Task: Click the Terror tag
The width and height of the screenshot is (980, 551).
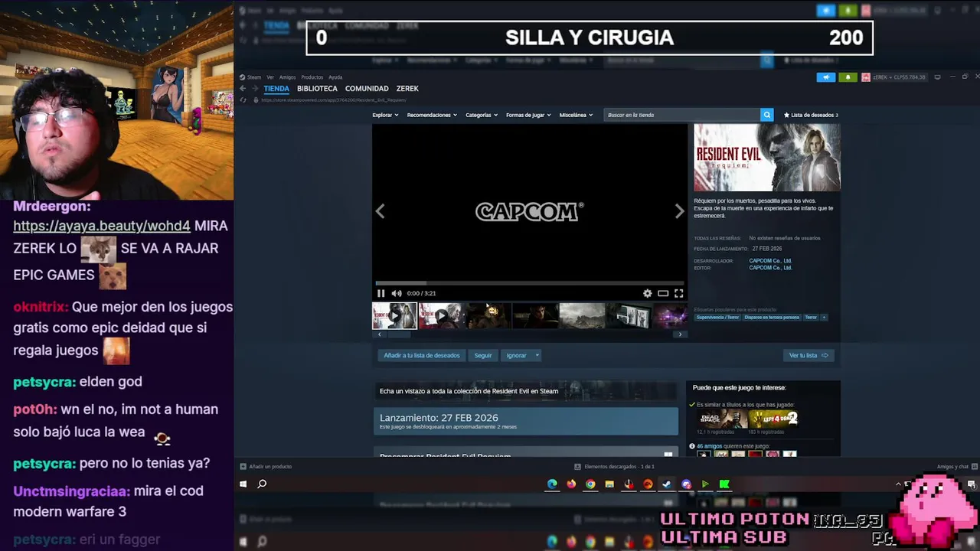Action: point(811,318)
